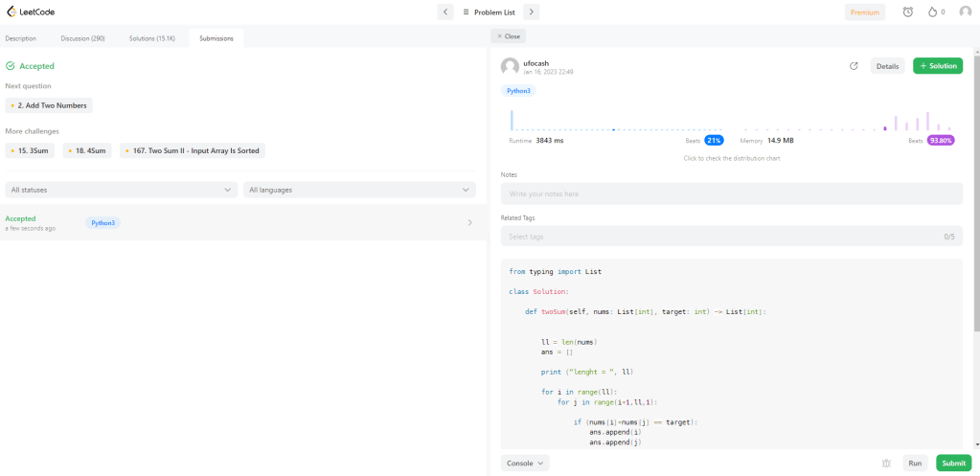
Task: Open the user profile avatar
Action: tap(965, 11)
